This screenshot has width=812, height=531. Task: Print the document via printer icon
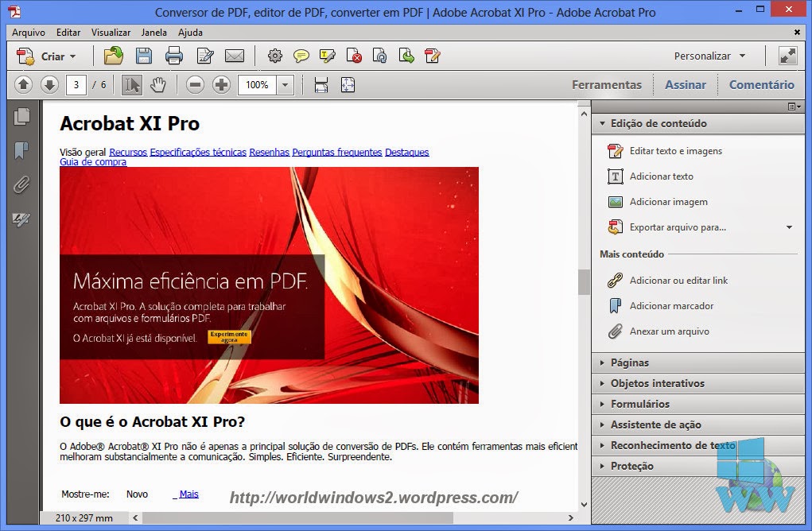[174, 56]
